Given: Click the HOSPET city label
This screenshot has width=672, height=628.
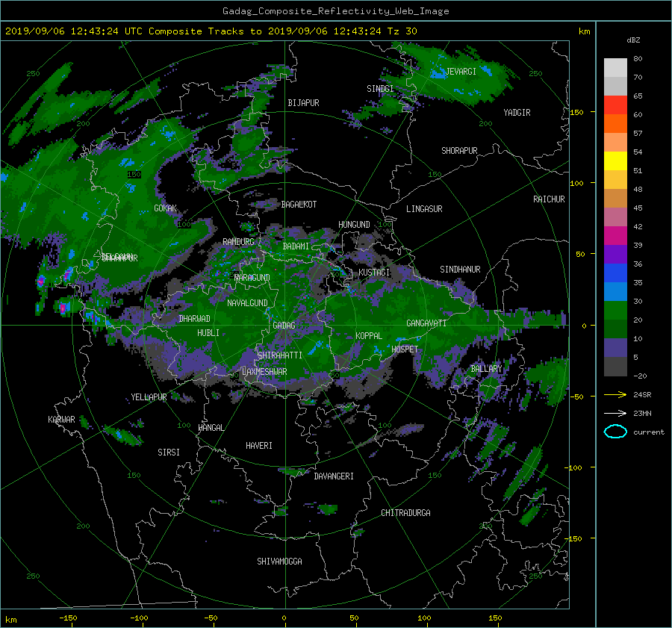Looking at the screenshot, I should coord(405,349).
